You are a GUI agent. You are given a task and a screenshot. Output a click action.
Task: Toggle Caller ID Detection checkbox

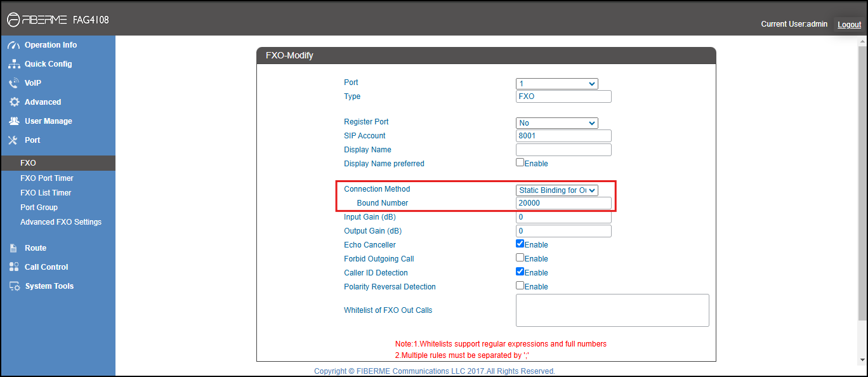pyautogui.click(x=520, y=272)
